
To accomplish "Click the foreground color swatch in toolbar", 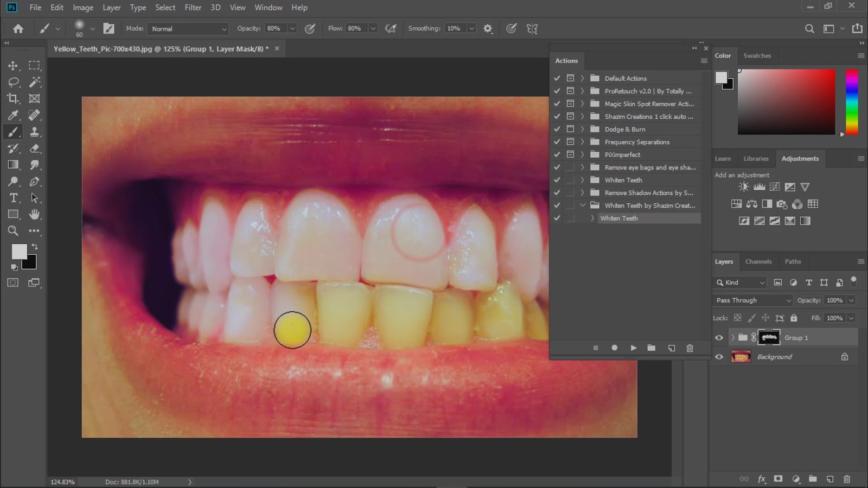I will (x=19, y=252).
